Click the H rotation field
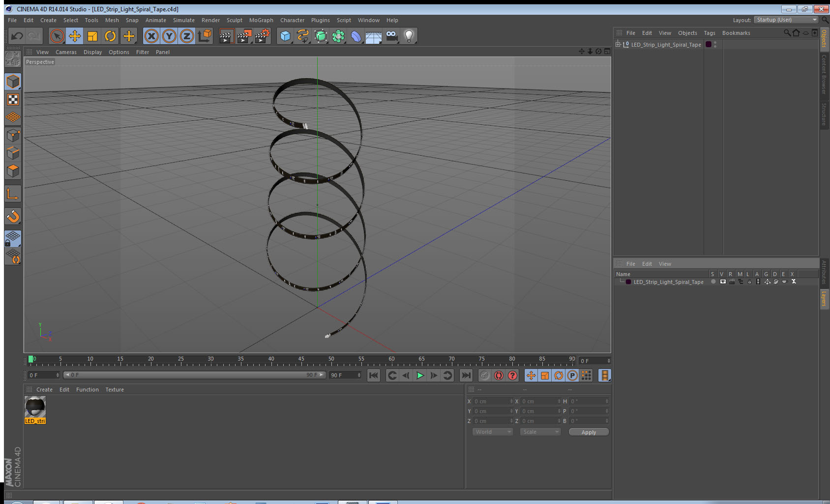Viewport: 830px width, 504px height. pos(590,401)
